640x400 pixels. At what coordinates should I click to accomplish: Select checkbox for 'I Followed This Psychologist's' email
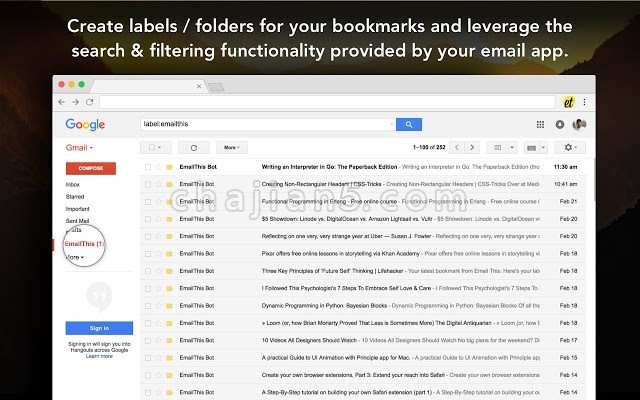coord(148,288)
